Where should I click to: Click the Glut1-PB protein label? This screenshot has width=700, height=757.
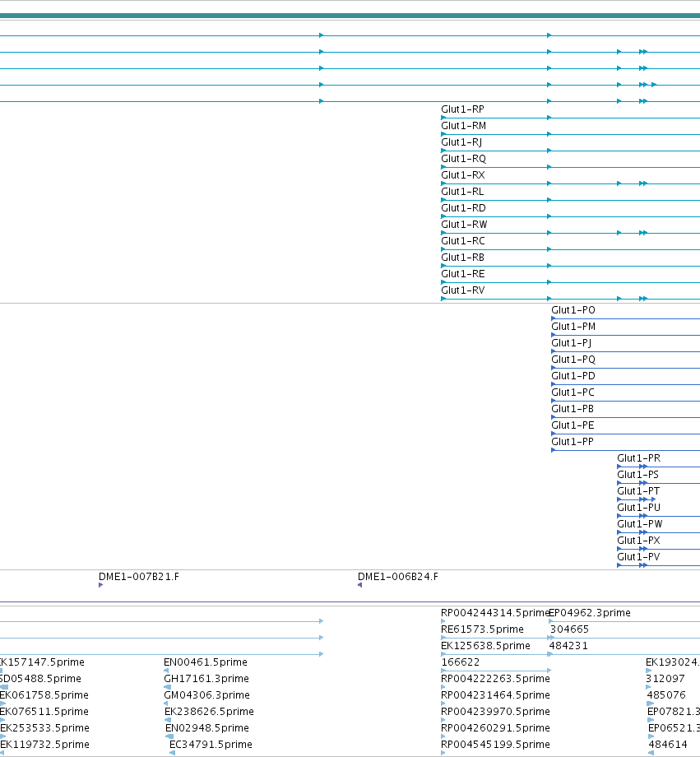pyautogui.click(x=573, y=409)
